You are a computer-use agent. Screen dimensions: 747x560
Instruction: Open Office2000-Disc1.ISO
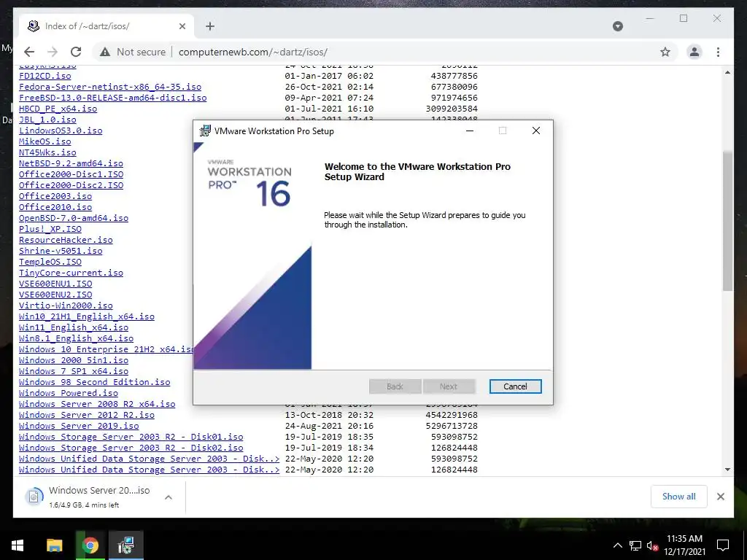(71, 174)
